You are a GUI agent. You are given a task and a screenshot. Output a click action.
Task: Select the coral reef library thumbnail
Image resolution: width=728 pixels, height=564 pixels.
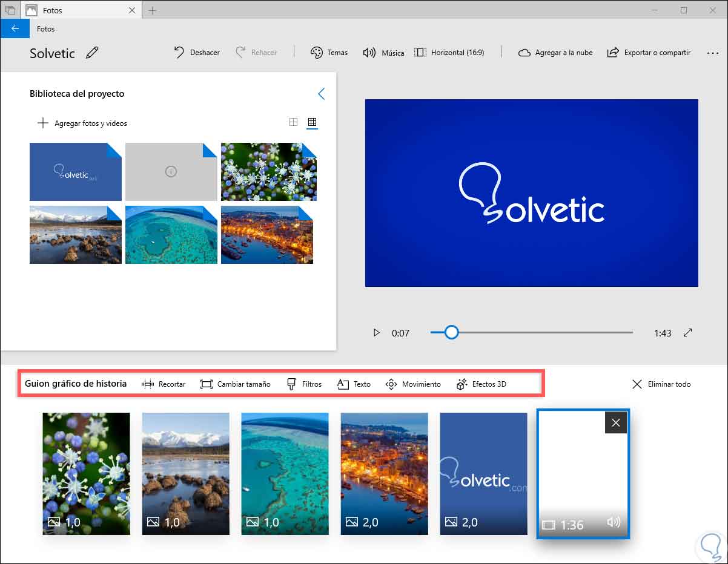pos(171,235)
